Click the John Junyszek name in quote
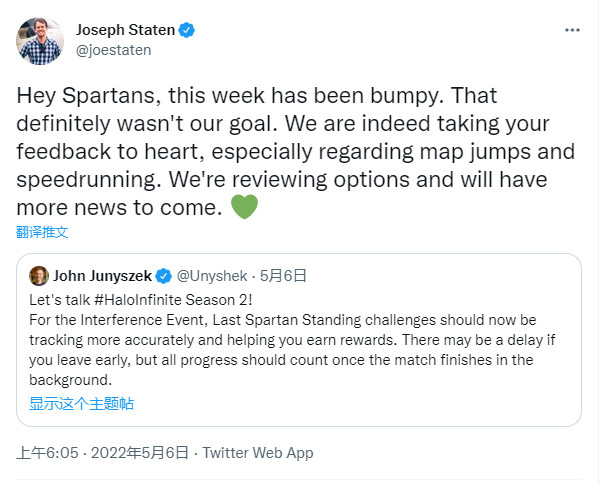 pyautogui.click(x=101, y=276)
